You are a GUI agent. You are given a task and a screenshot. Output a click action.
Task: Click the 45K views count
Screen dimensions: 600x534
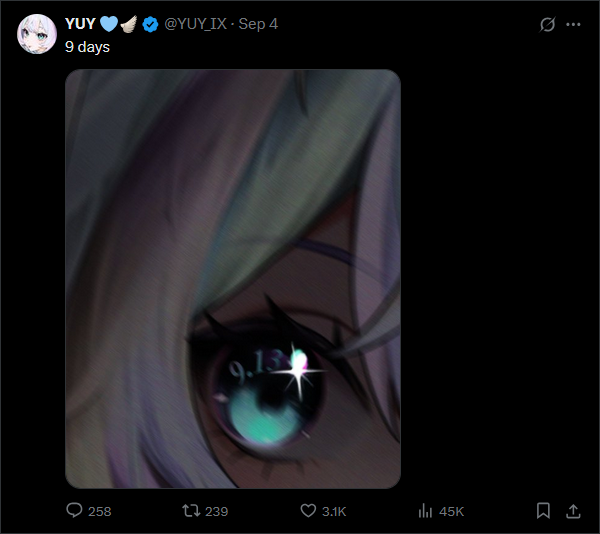(x=452, y=511)
